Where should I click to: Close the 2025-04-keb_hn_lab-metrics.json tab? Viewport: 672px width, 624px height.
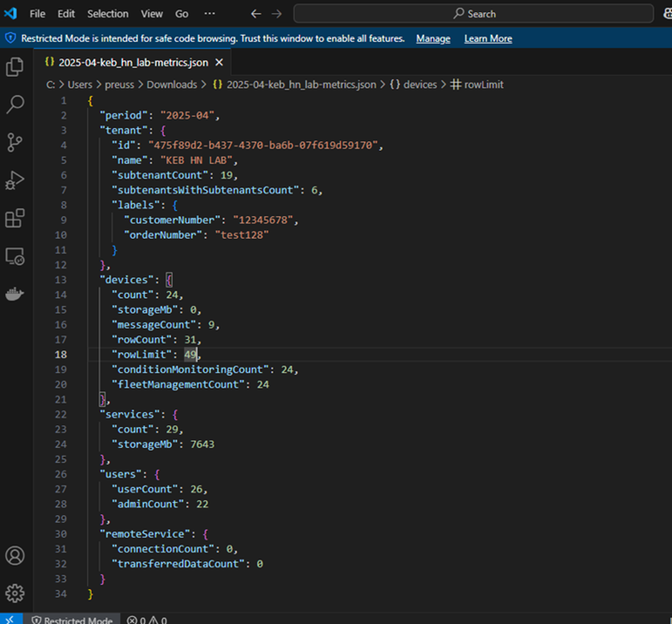coord(219,63)
